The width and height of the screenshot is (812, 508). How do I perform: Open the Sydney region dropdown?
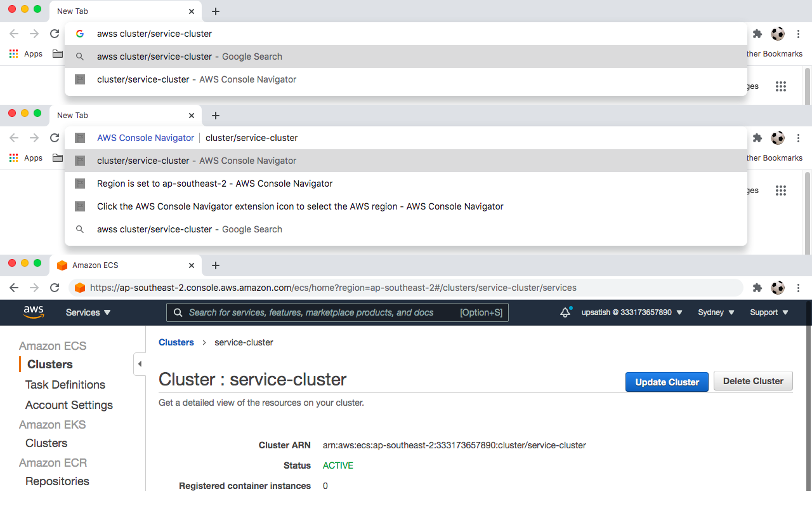coord(716,312)
